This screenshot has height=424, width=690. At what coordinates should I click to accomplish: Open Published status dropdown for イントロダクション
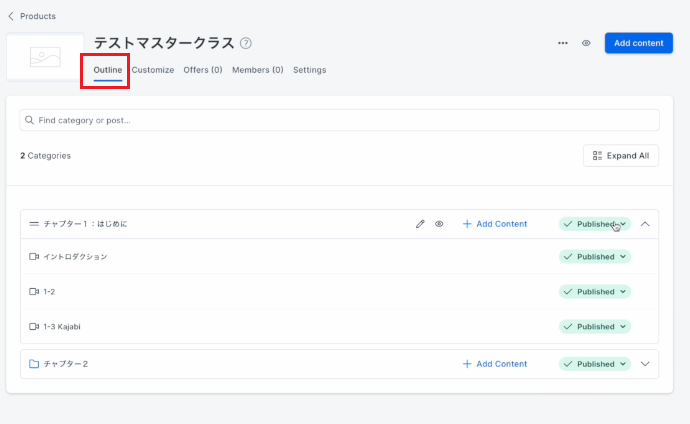tap(595, 256)
